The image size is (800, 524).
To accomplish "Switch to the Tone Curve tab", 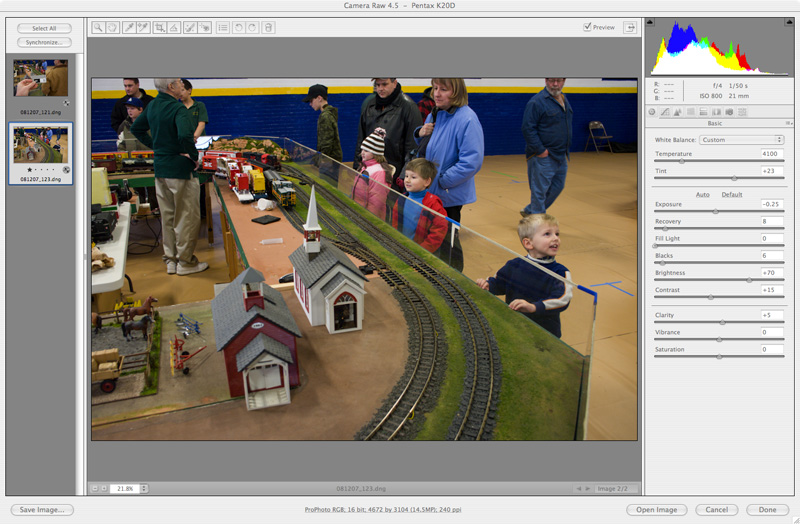I will tap(665, 111).
